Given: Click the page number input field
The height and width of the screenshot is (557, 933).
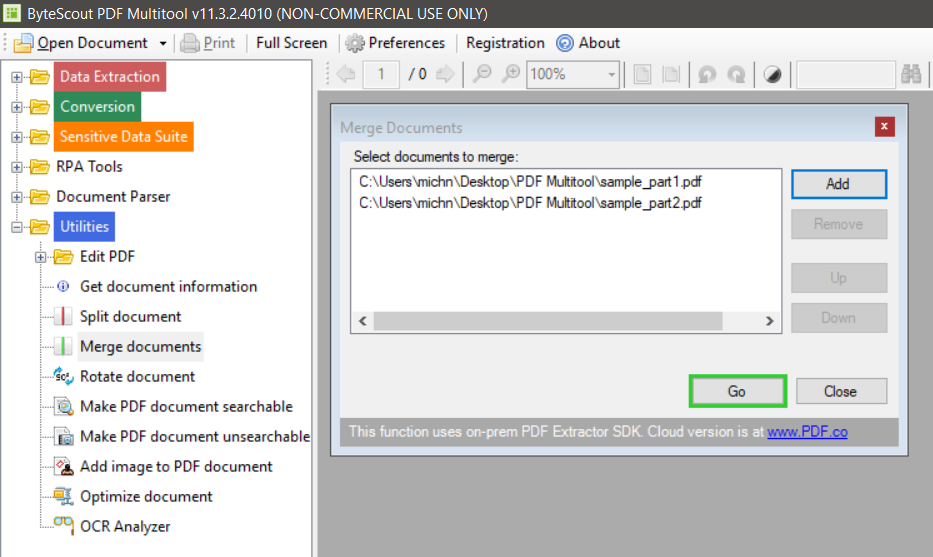Looking at the screenshot, I should tap(381, 74).
